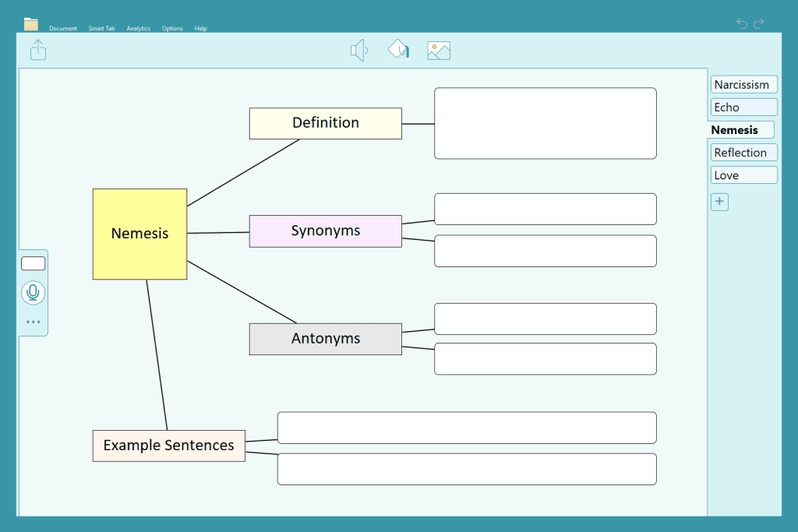Open the Smart Tab menu
This screenshot has height=532, width=798.
point(101,29)
